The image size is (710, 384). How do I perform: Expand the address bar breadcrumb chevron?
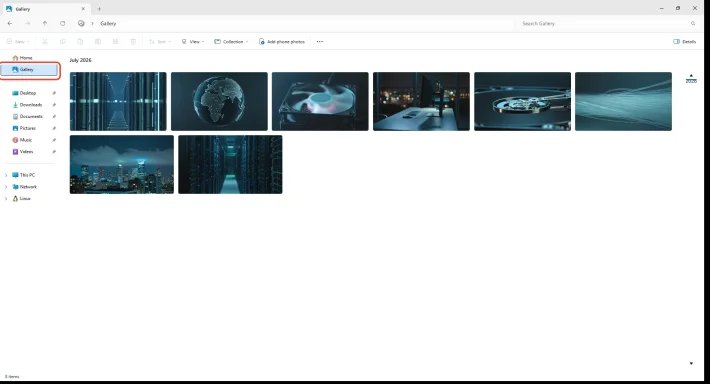tap(92, 24)
